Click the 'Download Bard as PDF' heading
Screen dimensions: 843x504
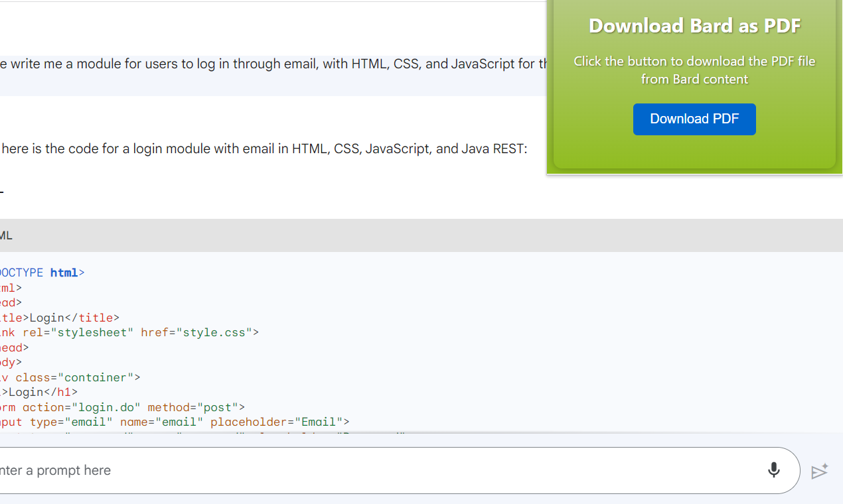pyautogui.click(x=694, y=26)
